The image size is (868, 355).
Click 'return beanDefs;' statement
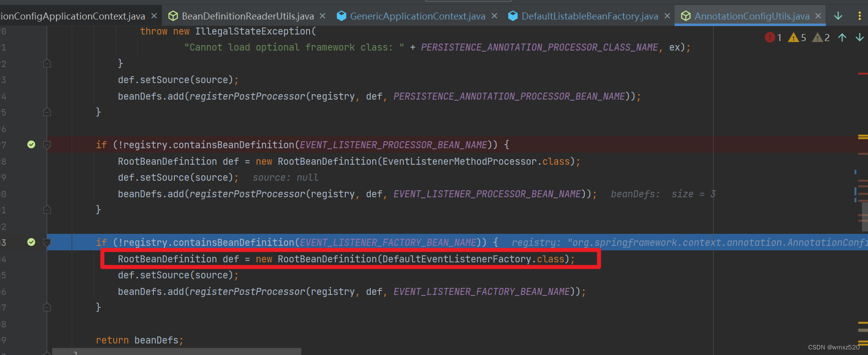point(139,340)
